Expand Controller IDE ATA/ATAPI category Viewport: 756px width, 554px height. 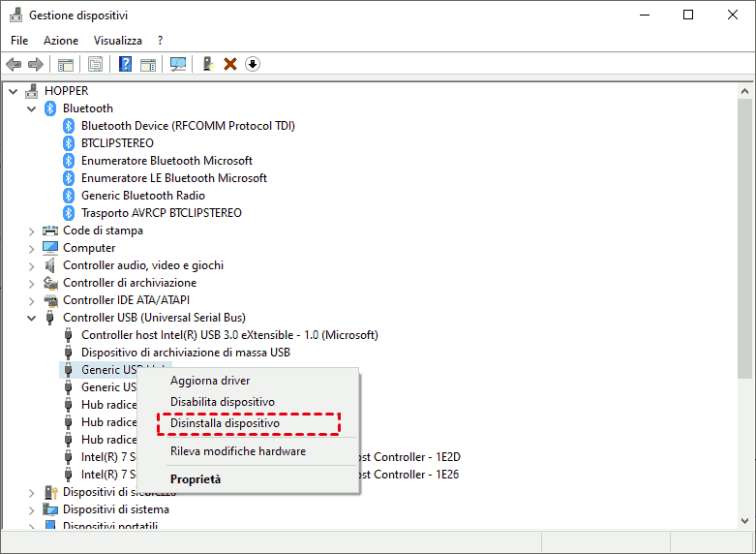[31, 300]
